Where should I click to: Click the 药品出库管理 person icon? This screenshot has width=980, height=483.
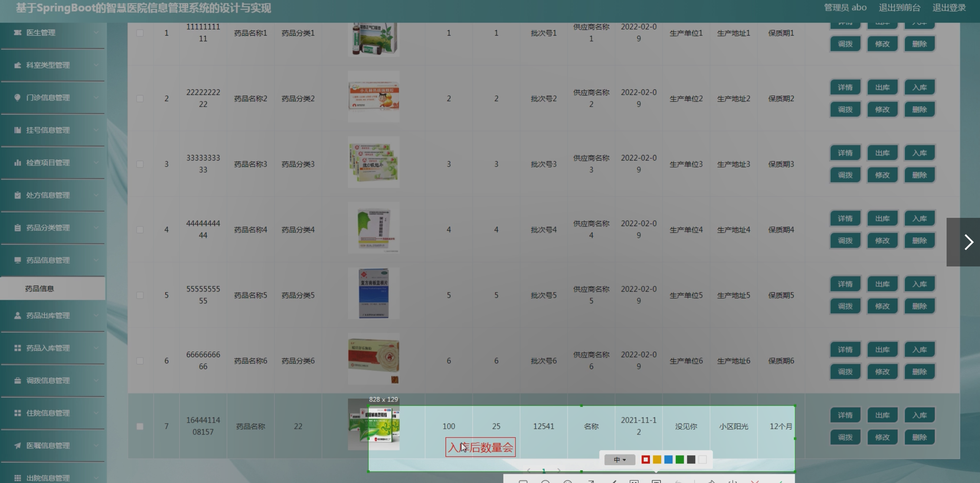[17, 315]
